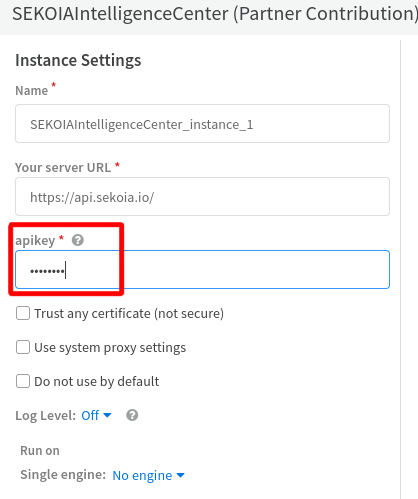Click the Single engine label text
418x499 pixels.
coord(63,475)
